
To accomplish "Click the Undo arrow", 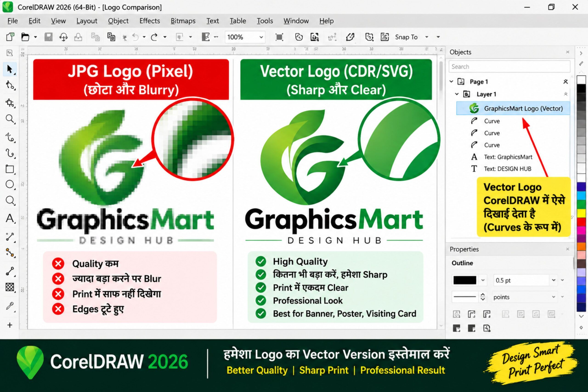I will pos(136,37).
